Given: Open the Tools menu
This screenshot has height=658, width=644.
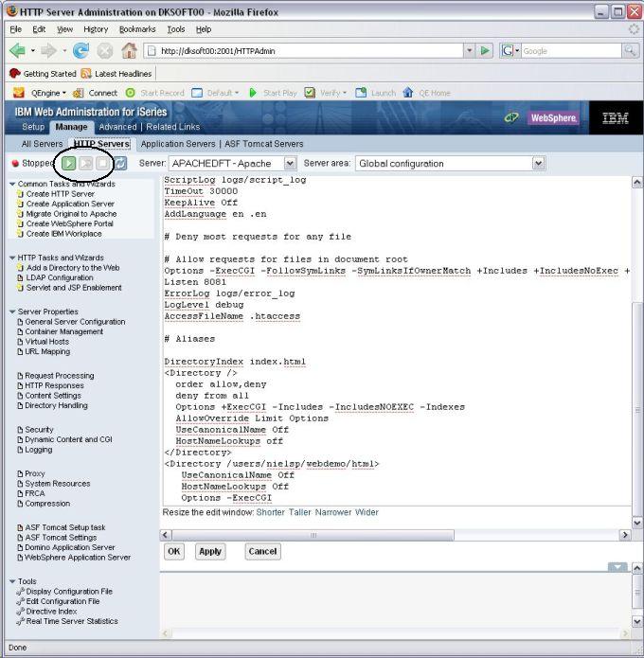Looking at the screenshot, I should tap(175, 29).
